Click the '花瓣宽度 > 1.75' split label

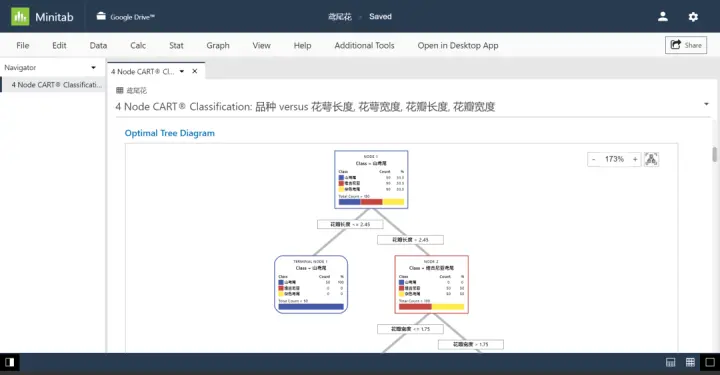click(x=471, y=344)
